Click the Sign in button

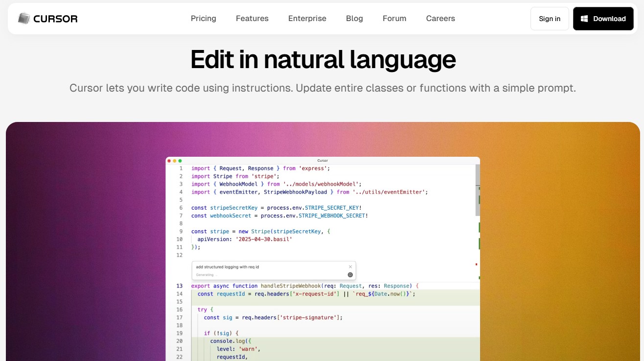tap(550, 19)
